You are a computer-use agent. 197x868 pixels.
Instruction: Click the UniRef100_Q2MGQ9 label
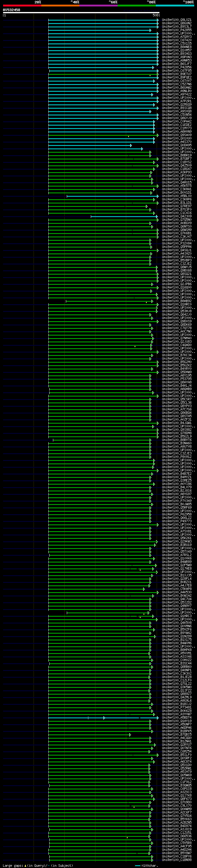pos(176,104)
